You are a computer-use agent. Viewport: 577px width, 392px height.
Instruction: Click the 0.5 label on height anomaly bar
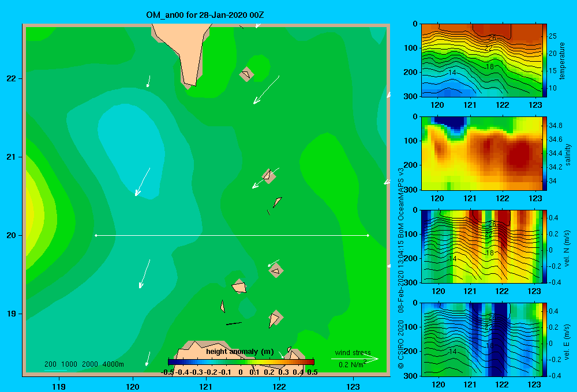(x=312, y=372)
